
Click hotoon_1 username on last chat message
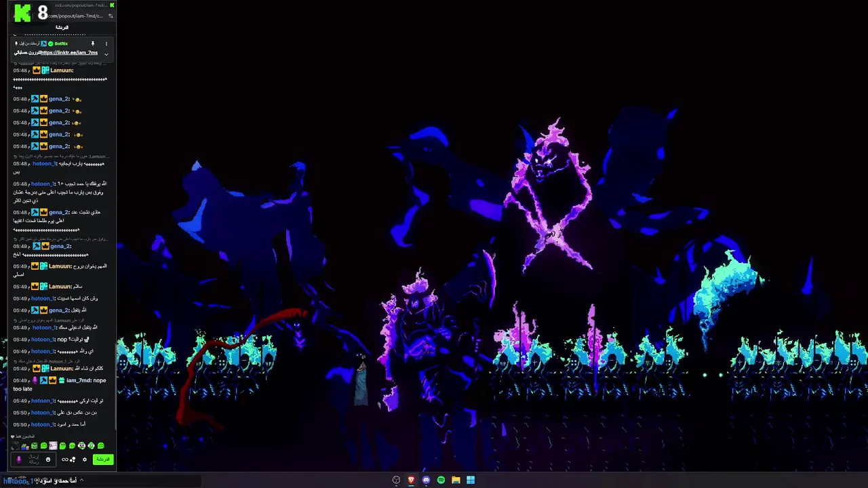pyautogui.click(x=43, y=424)
